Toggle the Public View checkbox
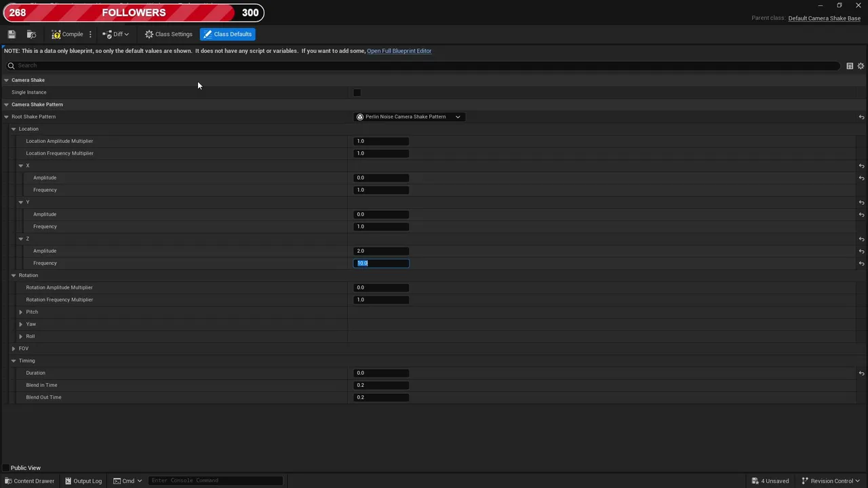 tap(6, 468)
